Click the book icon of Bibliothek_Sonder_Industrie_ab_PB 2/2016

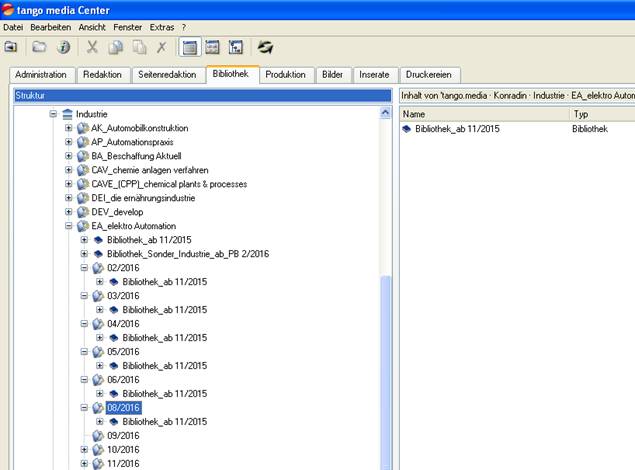click(98, 254)
